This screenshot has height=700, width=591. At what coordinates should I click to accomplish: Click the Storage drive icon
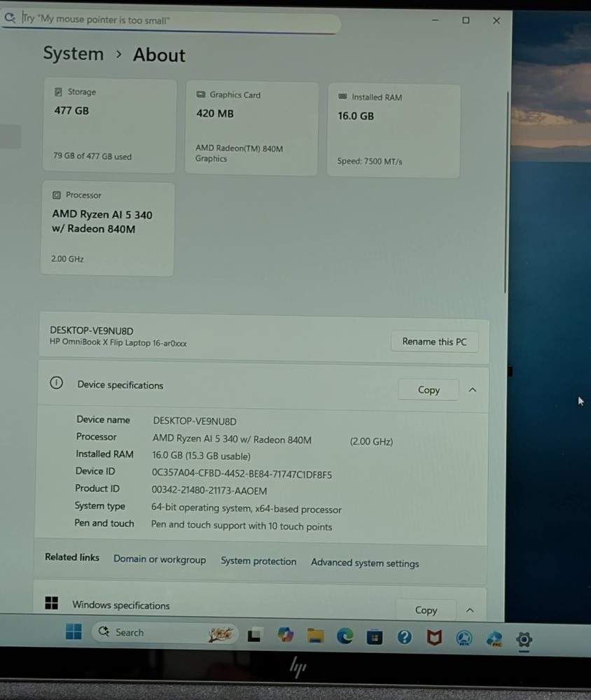[58, 92]
